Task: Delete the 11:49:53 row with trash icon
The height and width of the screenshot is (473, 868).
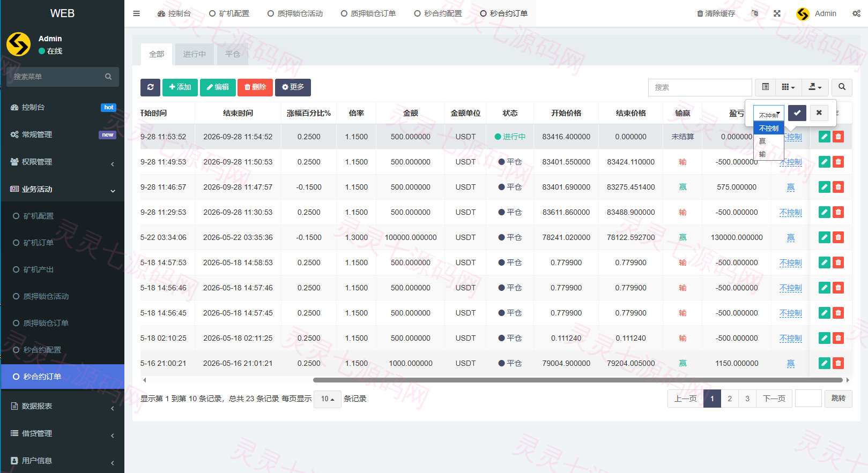Action: (x=839, y=162)
